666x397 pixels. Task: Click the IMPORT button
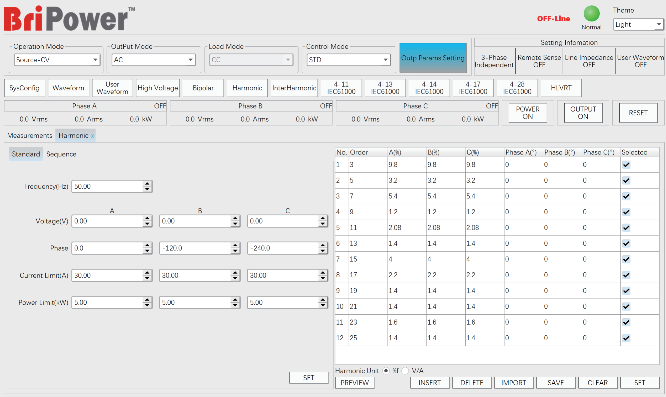[514, 383]
